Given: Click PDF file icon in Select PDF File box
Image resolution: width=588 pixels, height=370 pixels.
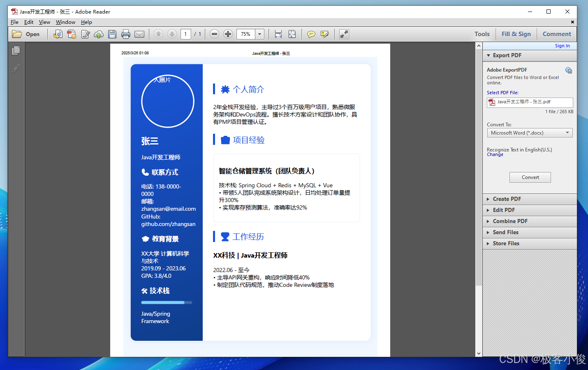Looking at the screenshot, I should click(492, 102).
